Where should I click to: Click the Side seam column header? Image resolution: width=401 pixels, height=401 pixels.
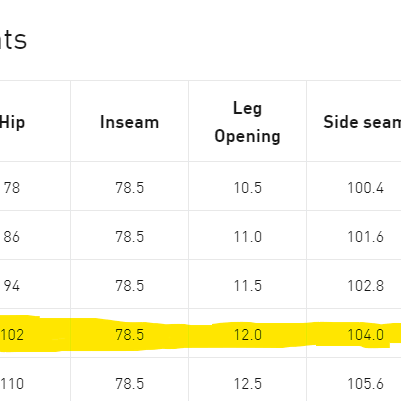[362, 122]
